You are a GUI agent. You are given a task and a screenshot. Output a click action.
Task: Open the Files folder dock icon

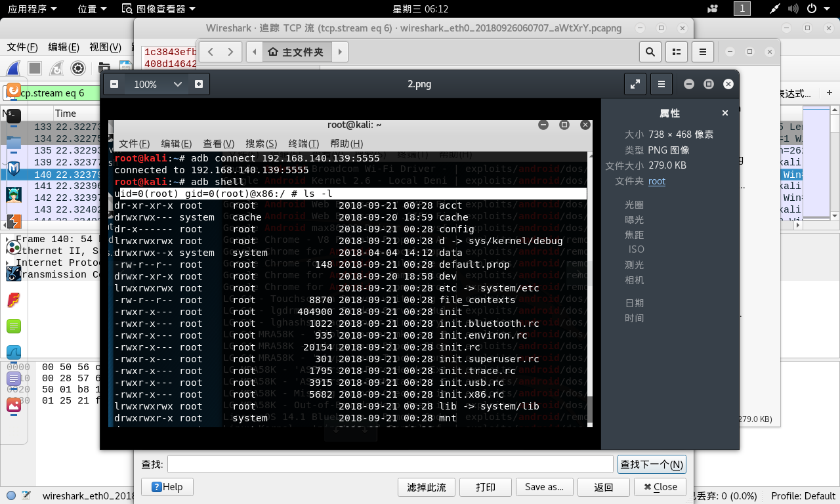pyautogui.click(x=14, y=142)
